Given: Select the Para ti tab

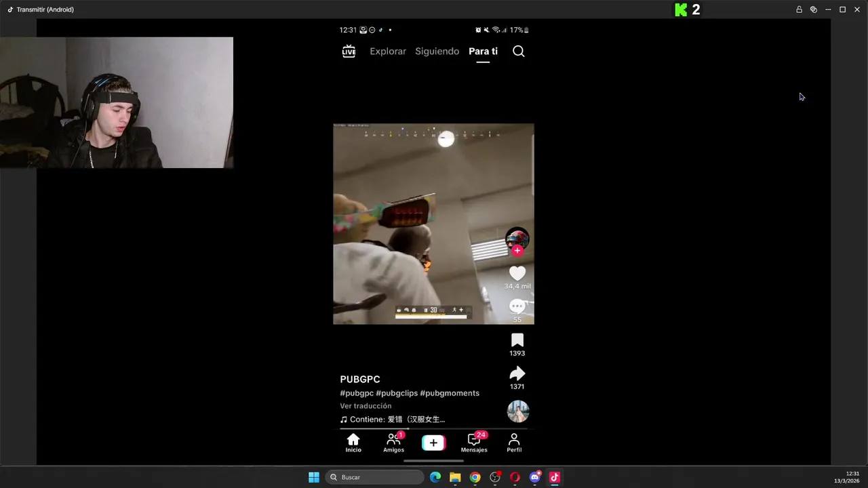Looking at the screenshot, I should [483, 52].
